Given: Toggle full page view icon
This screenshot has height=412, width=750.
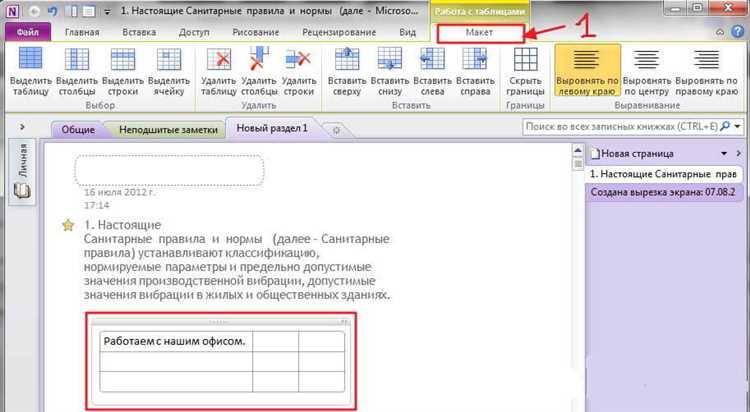Looking at the screenshot, I should [89, 11].
